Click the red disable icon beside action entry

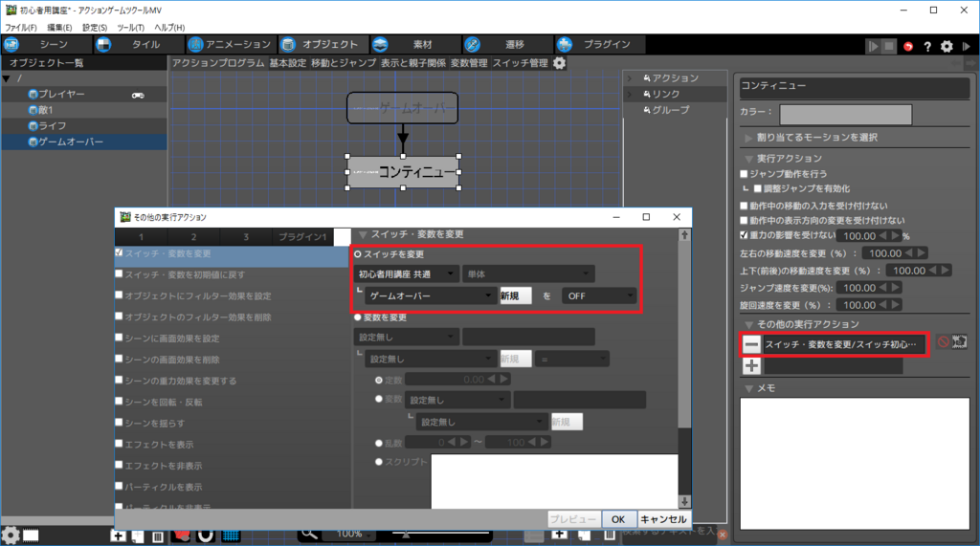pos(943,341)
